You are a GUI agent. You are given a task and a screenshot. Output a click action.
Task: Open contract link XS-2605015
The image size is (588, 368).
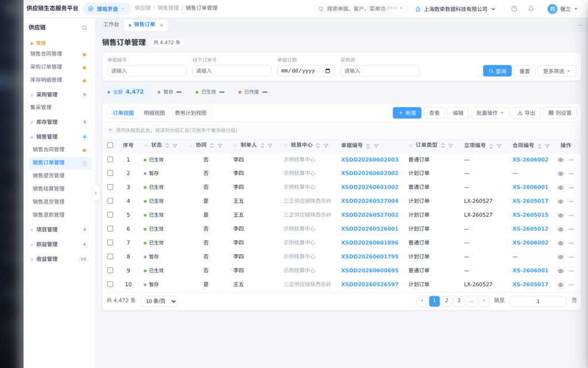click(x=530, y=215)
